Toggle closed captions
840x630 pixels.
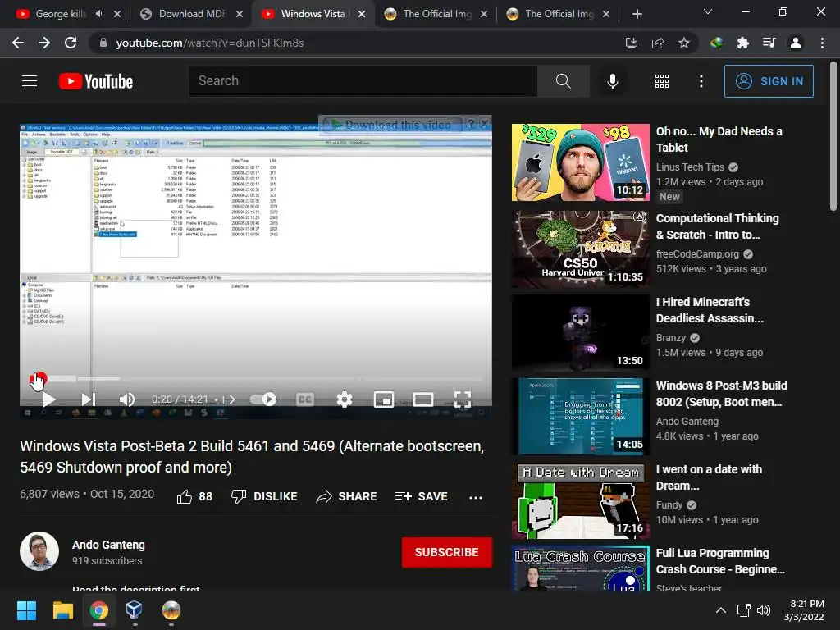pos(305,399)
